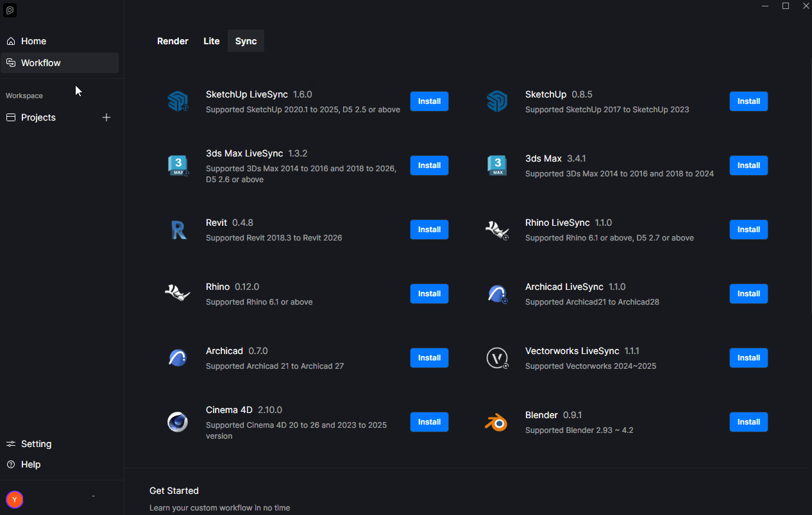812x515 pixels.
Task: Select the Sync tab
Action: coord(246,41)
